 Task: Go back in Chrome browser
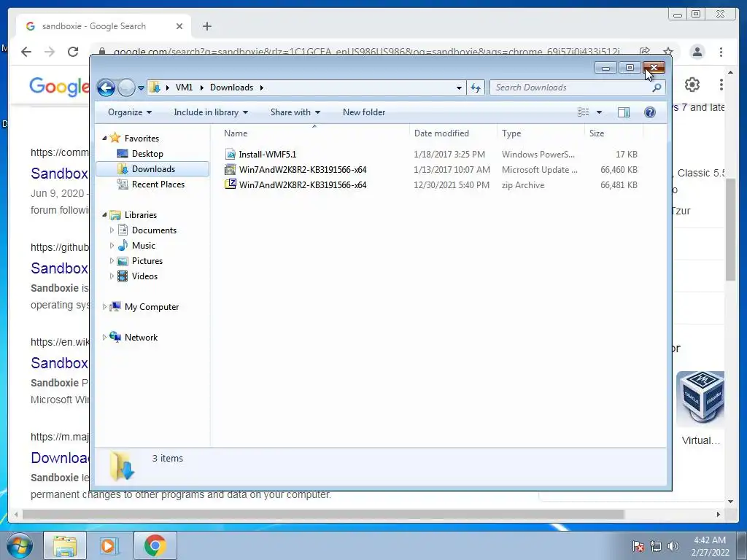[x=26, y=52]
